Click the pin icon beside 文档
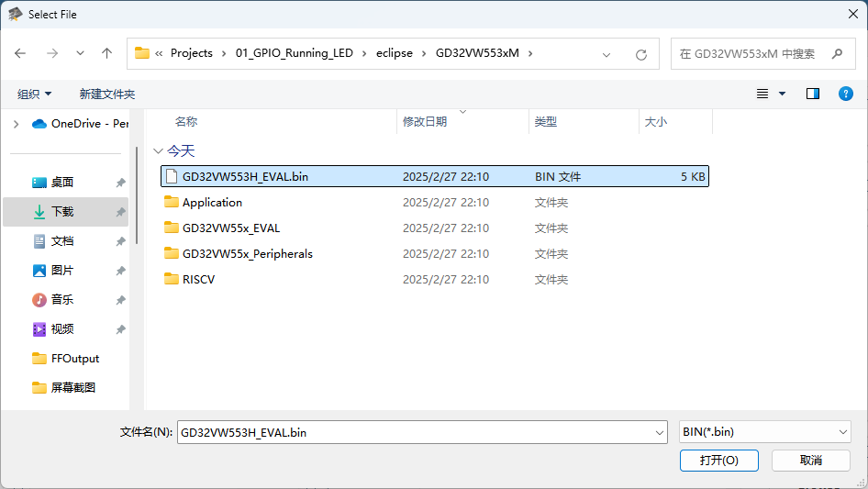This screenshot has width=868, height=489. (x=121, y=241)
